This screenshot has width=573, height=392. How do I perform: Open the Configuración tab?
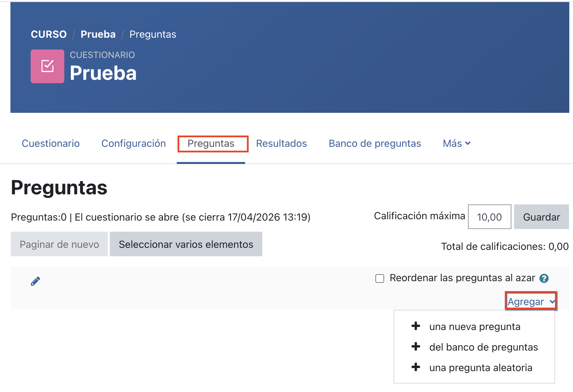(x=134, y=143)
